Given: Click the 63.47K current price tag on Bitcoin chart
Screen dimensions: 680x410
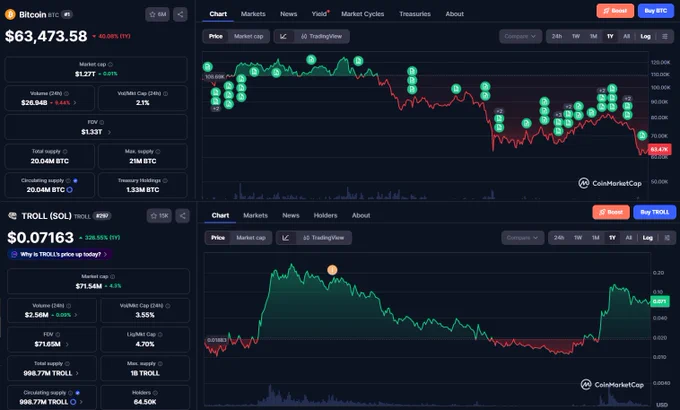Looking at the screenshot, I should [x=659, y=149].
